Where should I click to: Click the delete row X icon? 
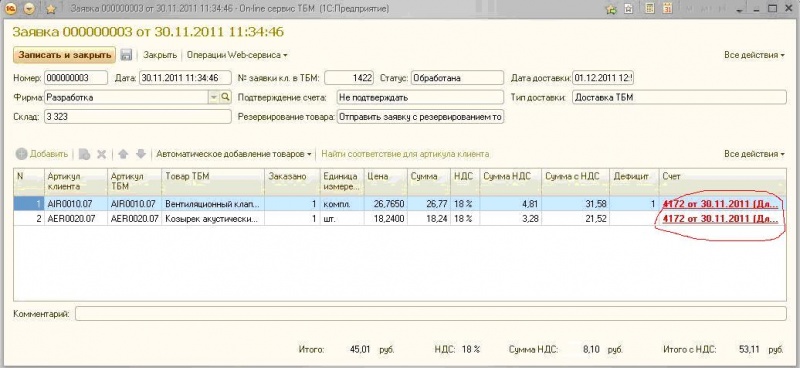[102, 154]
